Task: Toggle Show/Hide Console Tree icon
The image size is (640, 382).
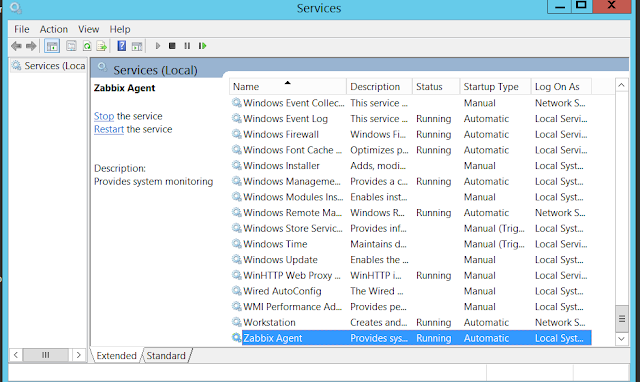Action: click(x=52, y=46)
